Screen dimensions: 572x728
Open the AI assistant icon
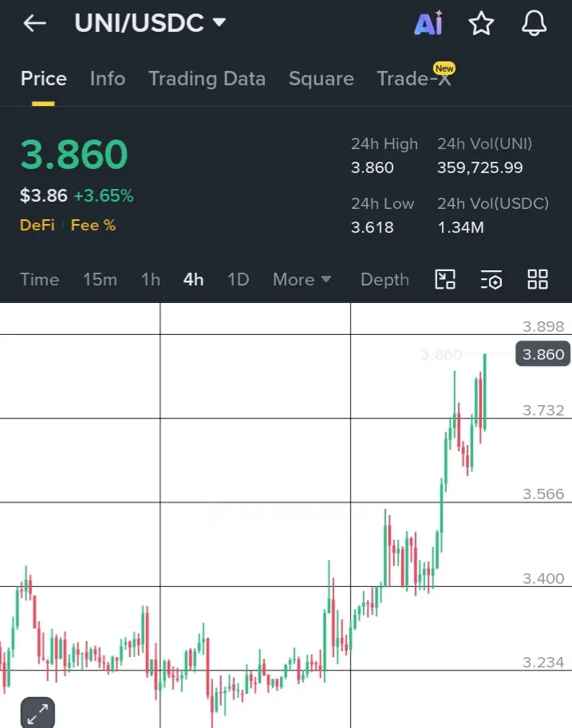428,23
